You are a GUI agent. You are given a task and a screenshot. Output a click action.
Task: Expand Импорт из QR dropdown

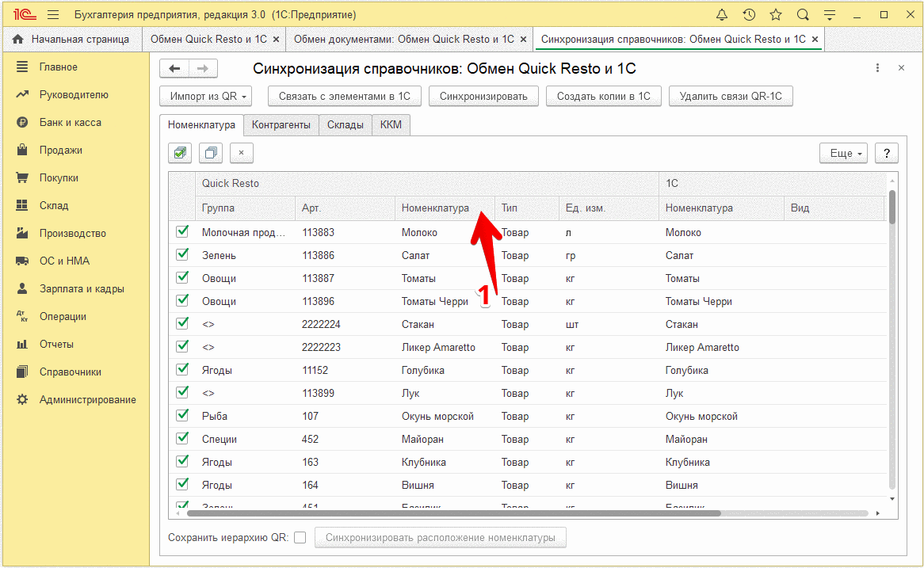(x=206, y=96)
